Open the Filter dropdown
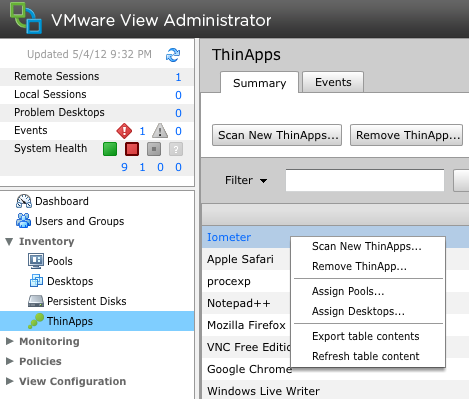The height and width of the screenshot is (399, 469). (x=246, y=180)
